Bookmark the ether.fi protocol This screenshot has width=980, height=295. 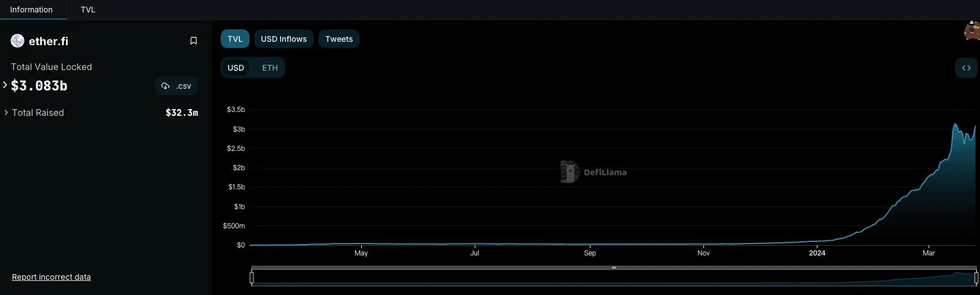point(193,41)
